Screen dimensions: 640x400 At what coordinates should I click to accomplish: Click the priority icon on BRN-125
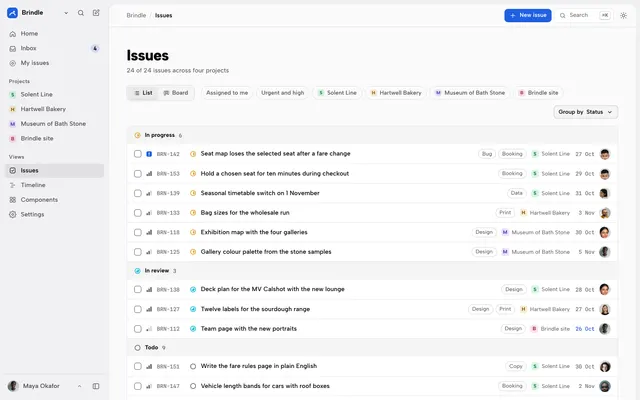coord(149,252)
